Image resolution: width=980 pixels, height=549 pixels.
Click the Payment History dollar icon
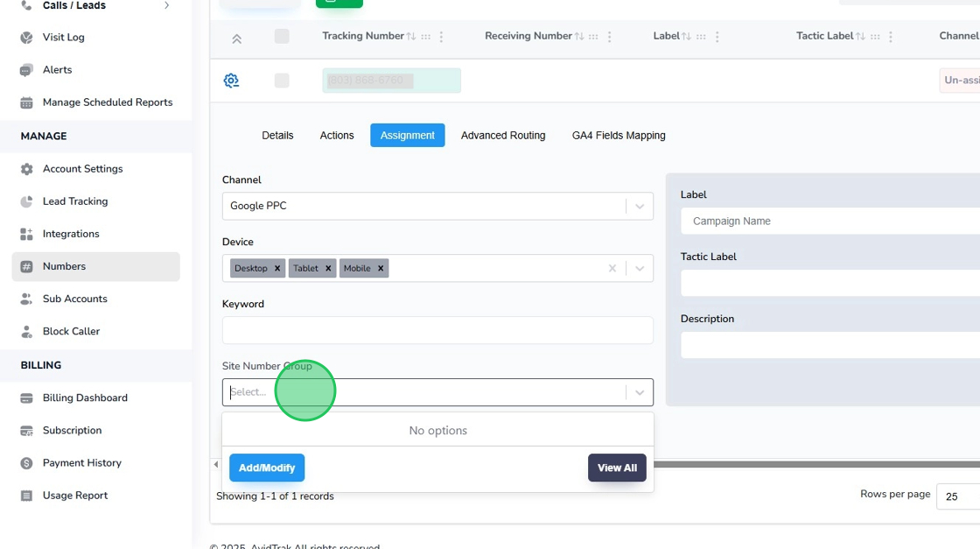click(26, 462)
